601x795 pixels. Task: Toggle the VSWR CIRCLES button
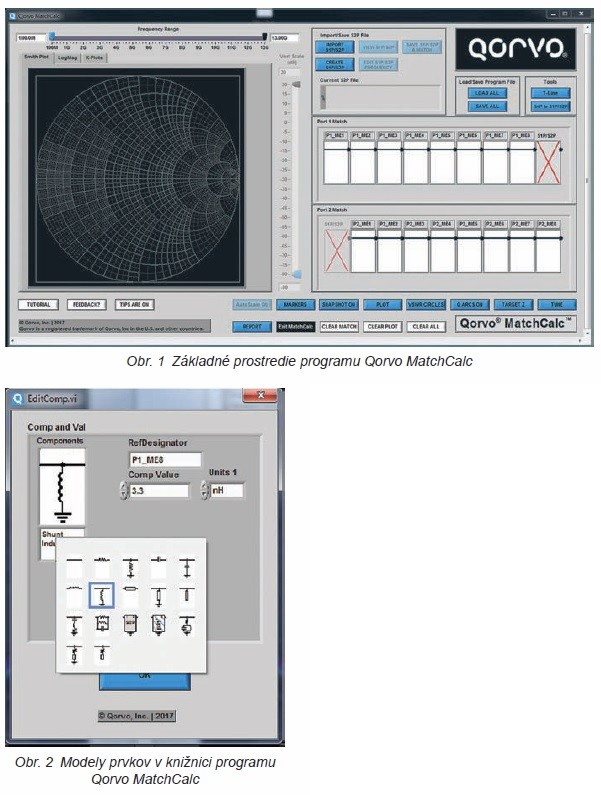tap(426, 305)
